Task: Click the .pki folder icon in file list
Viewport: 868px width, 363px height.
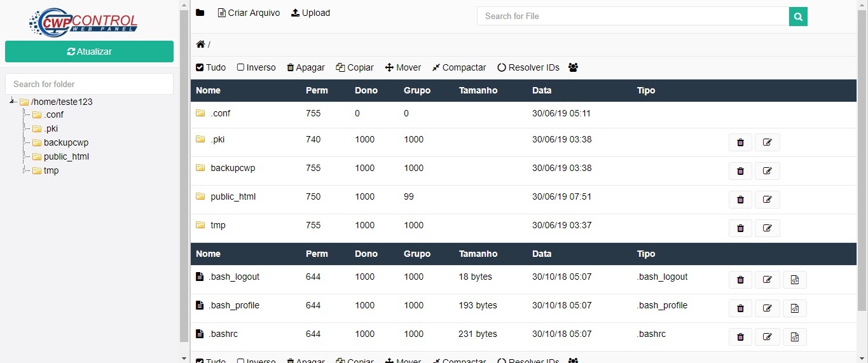Action: 200,139
